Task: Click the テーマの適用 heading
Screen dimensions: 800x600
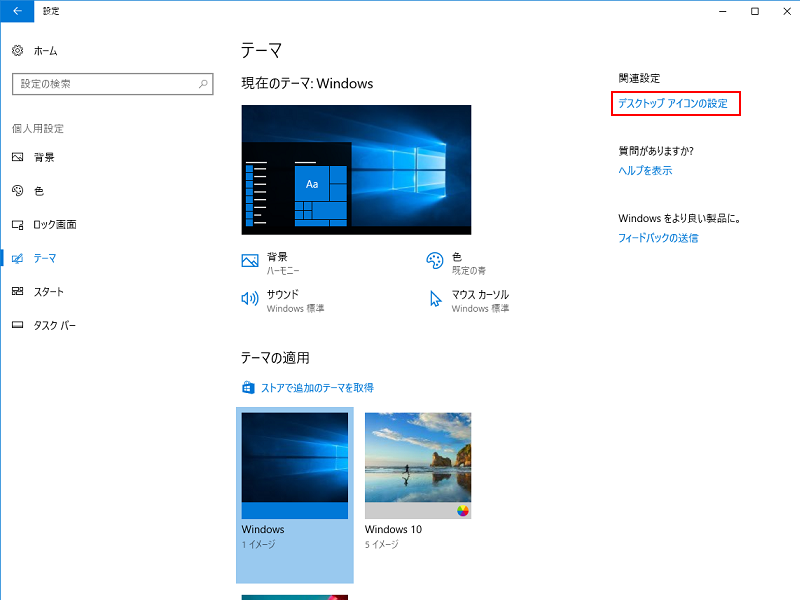Action: [275, 358]
